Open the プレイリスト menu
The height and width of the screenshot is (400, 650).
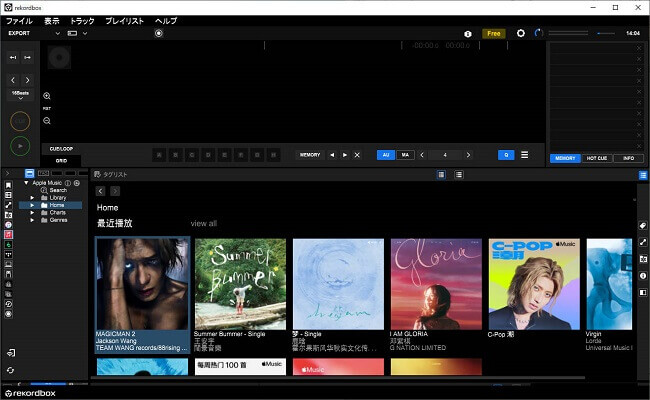tap(124, 21)
